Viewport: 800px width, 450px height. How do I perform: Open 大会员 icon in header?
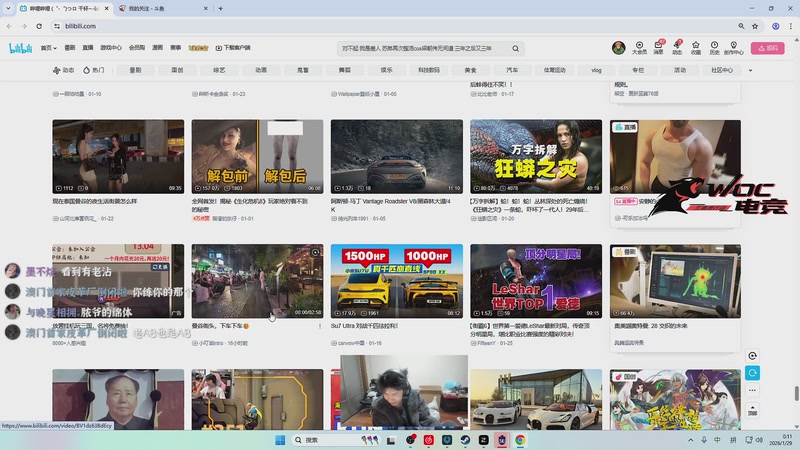pyautogui.click(x=639, y=48)
